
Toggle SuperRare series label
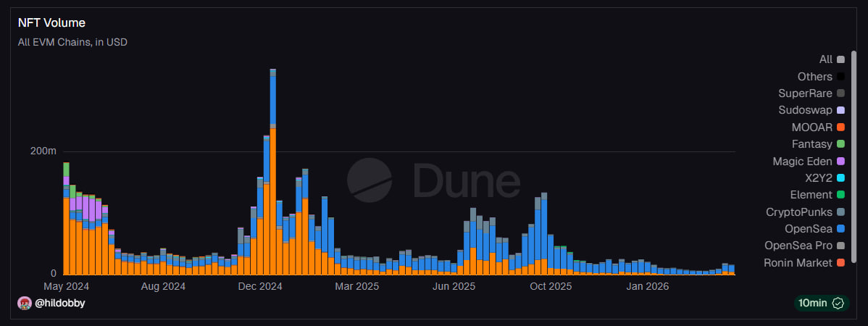[x=805, y=93]
